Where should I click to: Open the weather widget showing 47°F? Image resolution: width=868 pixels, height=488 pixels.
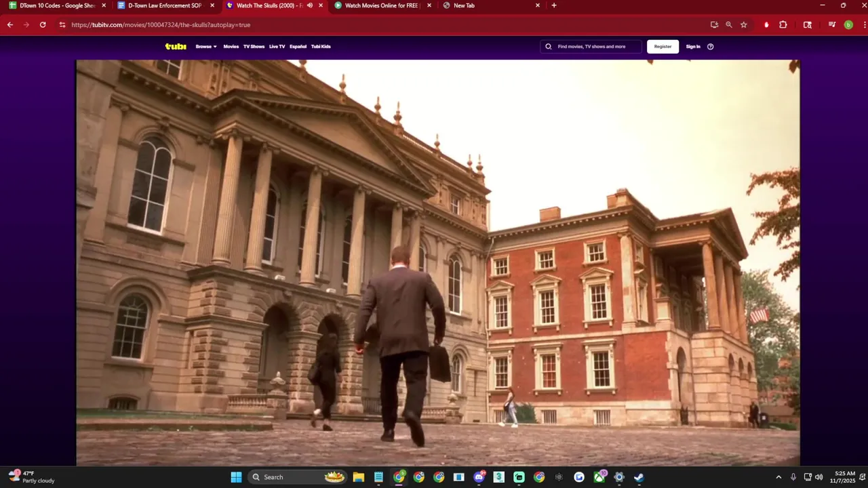coord(32,477)
